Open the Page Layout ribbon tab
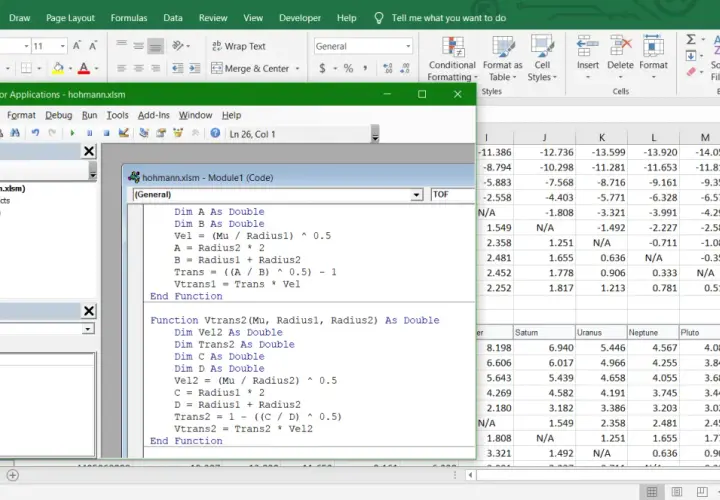 point(70,18)
